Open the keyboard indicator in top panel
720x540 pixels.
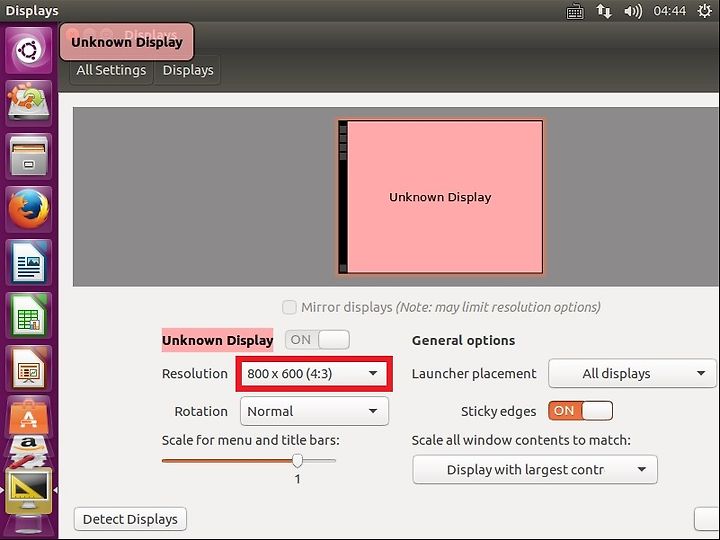[x=574, y=11]
